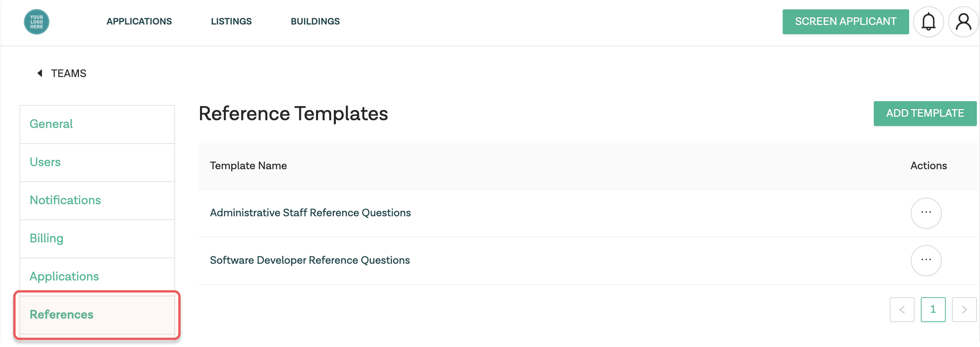Go to the Users settings section
980x347 pixels.
(x=45, y=162)
